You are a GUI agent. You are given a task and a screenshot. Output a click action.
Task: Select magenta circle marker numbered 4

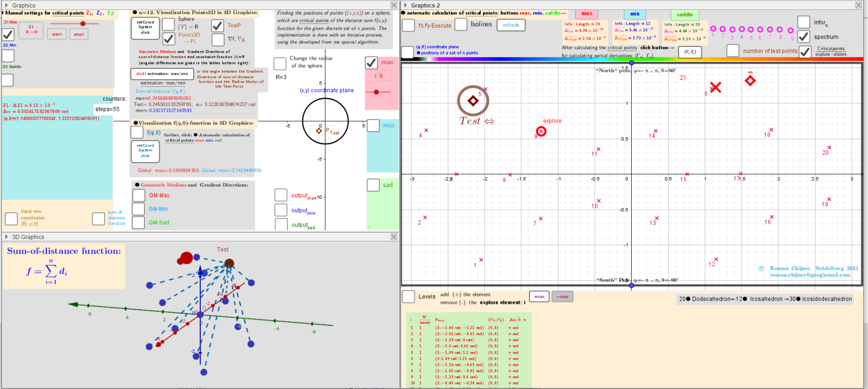[x=742, y=29]
